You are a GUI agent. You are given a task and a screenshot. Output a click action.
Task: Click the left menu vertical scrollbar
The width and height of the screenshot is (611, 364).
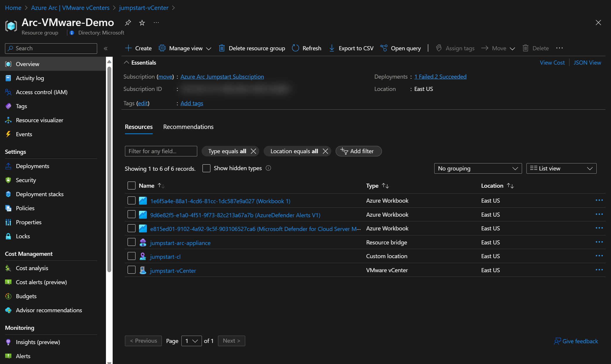[109, 170]
